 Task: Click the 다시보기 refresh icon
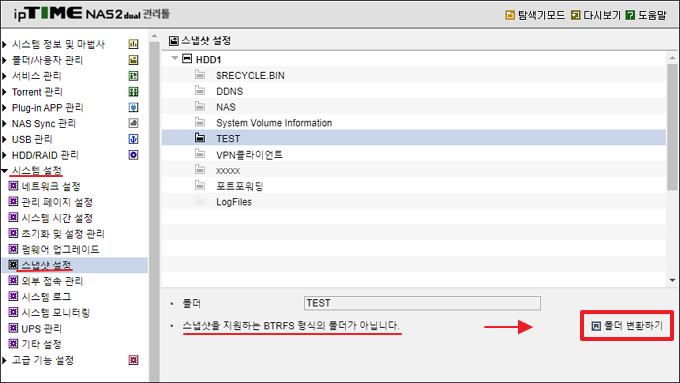click(x=575, y=15)
